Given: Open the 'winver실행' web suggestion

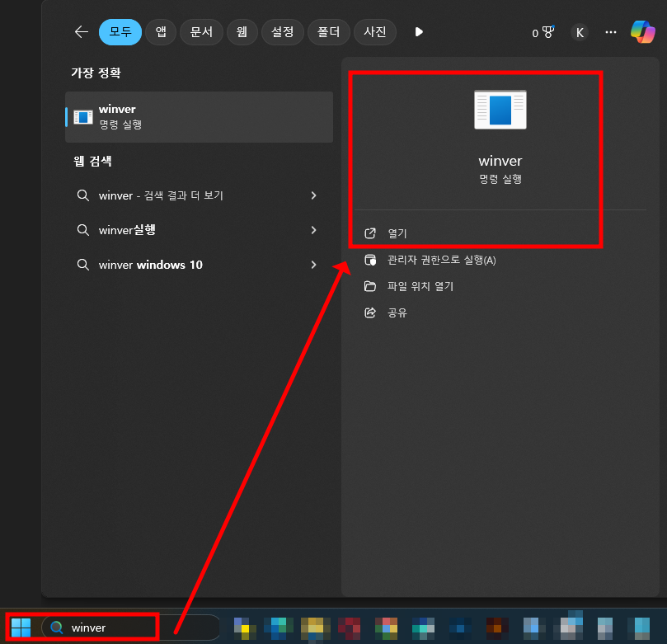Looking at the screenshot, I should (199, 230).
